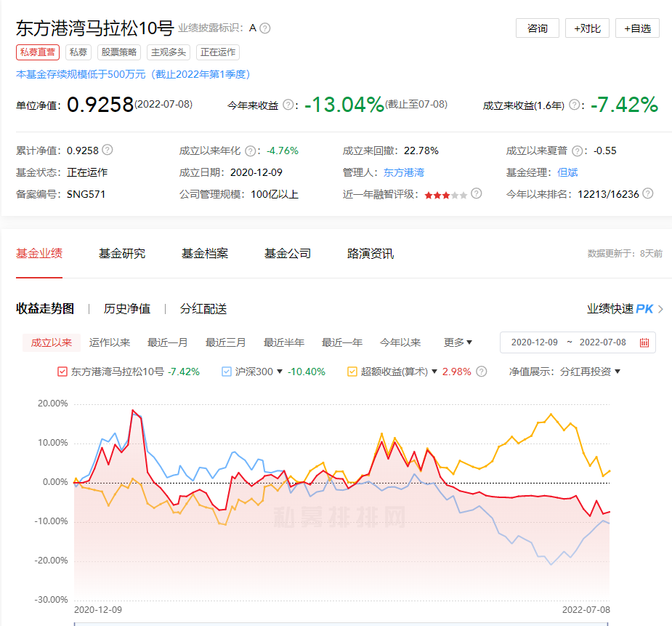Select 收益走势图 sub-tab
This screenshot has height=626, width=672.
(x=45, y=309)
